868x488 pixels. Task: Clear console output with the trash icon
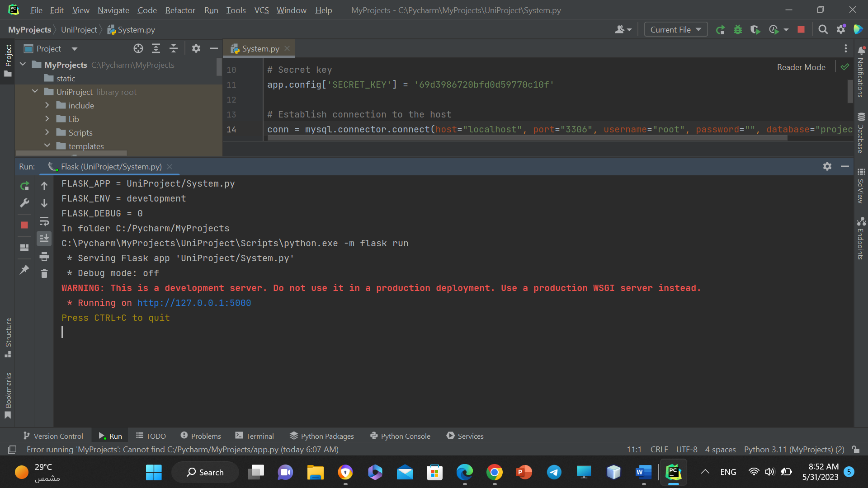[44, 273]
